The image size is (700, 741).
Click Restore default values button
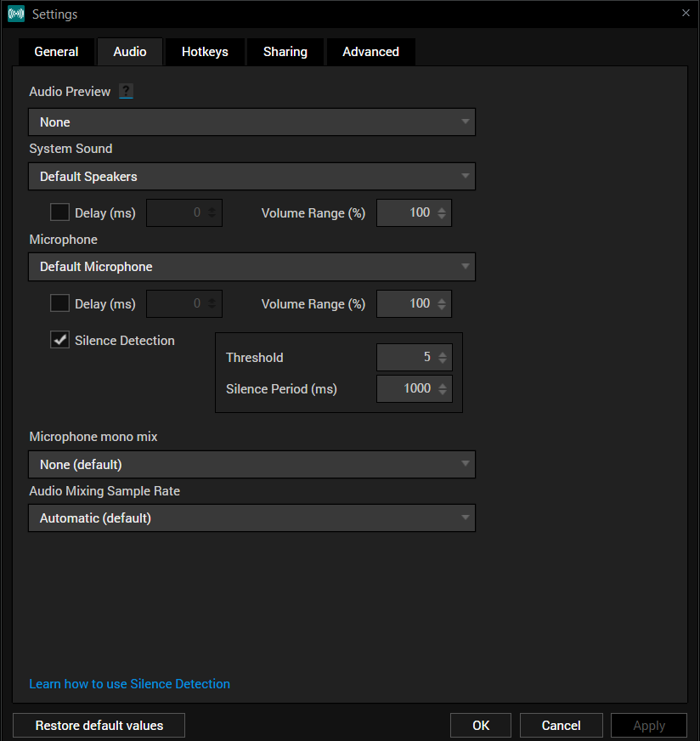tap(99, 726)
